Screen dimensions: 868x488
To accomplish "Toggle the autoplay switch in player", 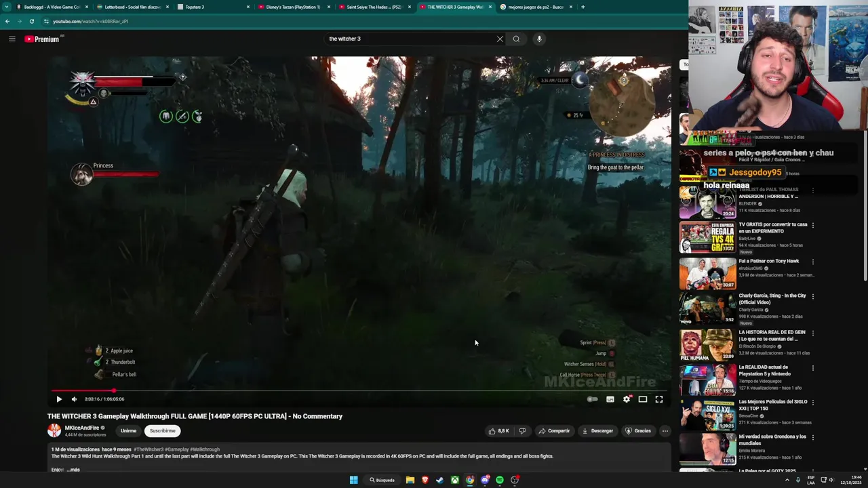I will pyautogui.click(x=593, y=399).
